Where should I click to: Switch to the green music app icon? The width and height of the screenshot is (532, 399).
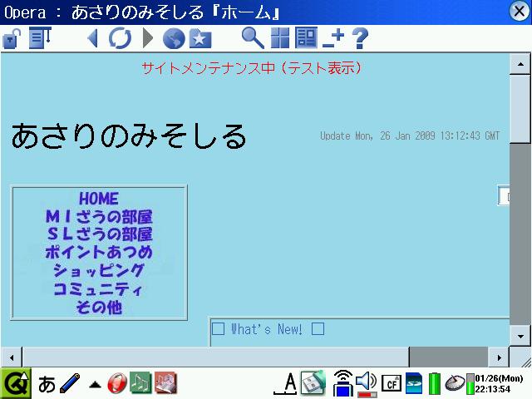tap(140, 383)
